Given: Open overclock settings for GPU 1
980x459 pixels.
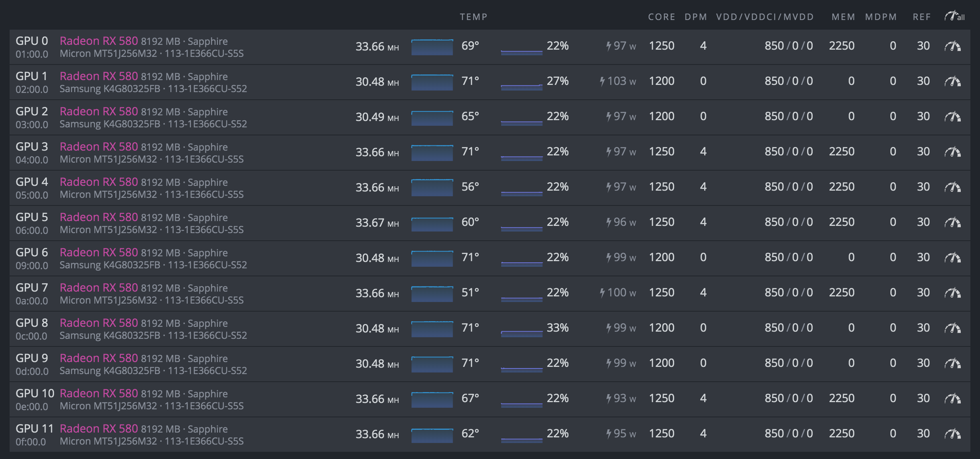Looking at the screenshot, I should point(952,82).
